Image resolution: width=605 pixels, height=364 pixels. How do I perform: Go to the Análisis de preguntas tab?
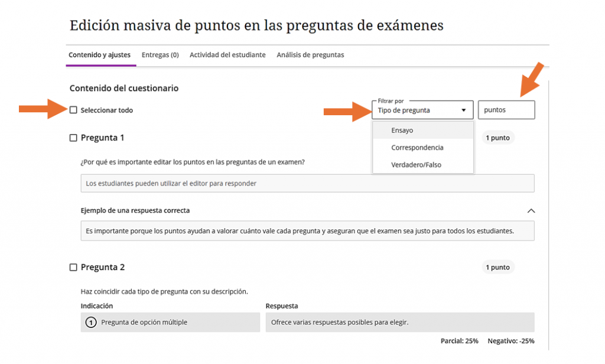(310, 55)
